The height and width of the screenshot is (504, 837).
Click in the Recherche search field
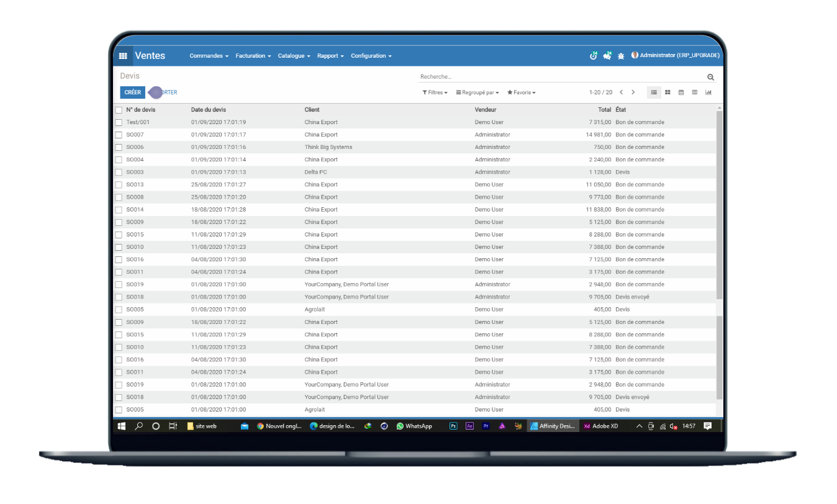tap(559, 77)
